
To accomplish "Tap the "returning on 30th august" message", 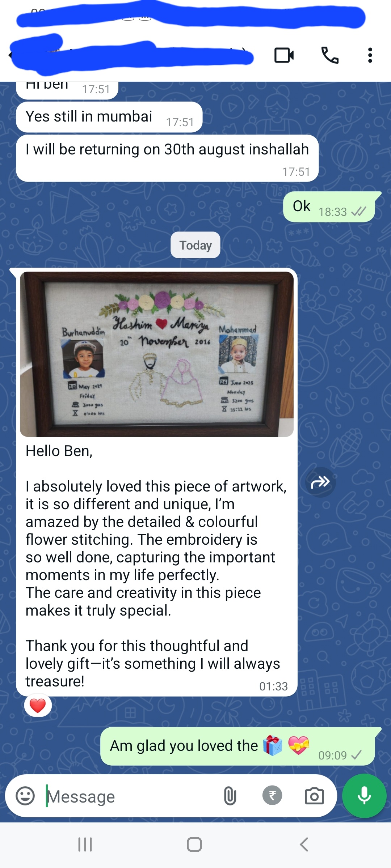I will coord(167,158).
